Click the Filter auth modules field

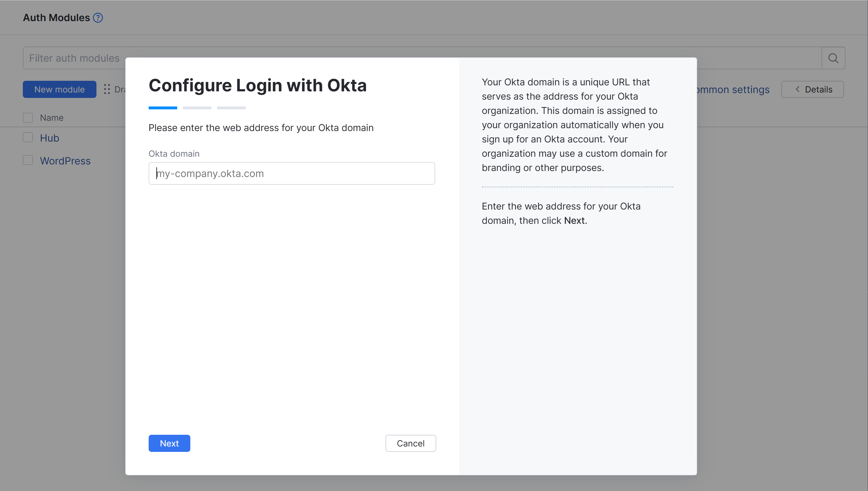point(74,58)
